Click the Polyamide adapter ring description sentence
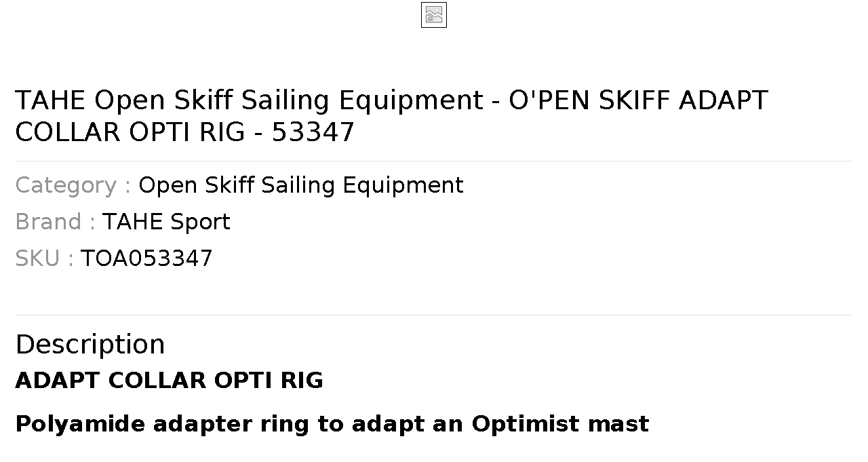The image size is (868, 462). click(x=332, y=424)
